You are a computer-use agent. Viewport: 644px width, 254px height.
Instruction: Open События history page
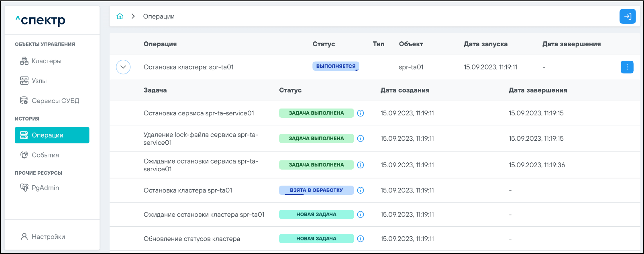[x=45, y=155]
